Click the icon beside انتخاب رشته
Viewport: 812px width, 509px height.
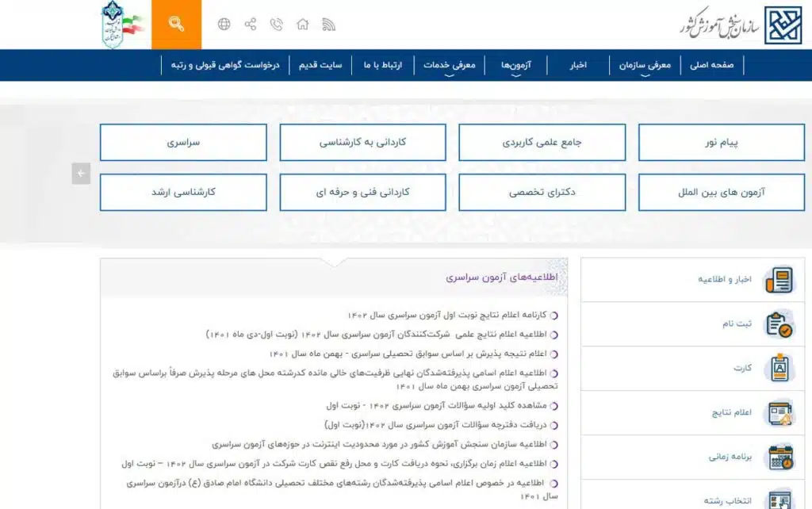pyautogui.click(x=780, y=499)
